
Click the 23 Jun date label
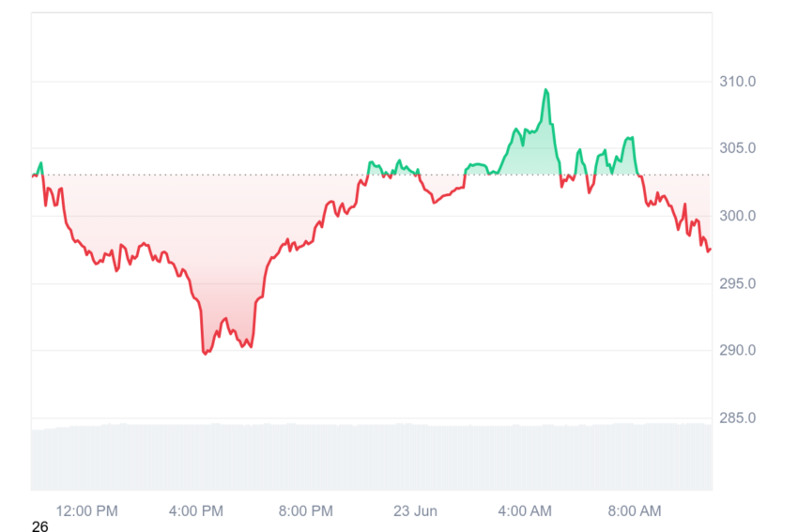point(415,510)
